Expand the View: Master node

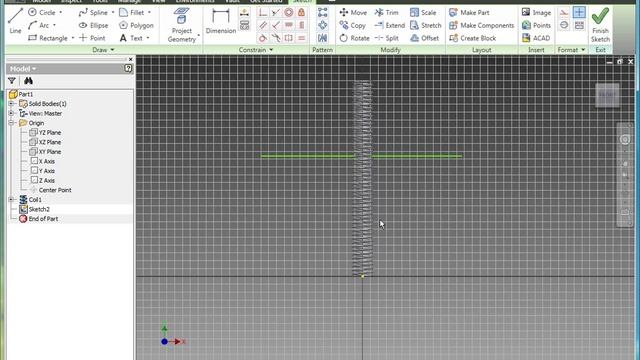tap(11, 113)
